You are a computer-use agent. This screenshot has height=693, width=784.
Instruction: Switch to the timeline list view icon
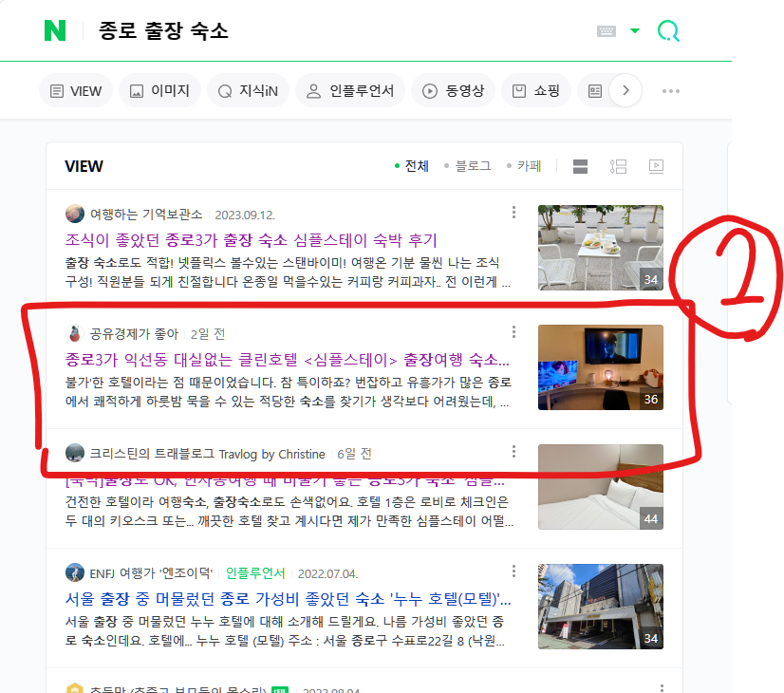click(618, 166)
